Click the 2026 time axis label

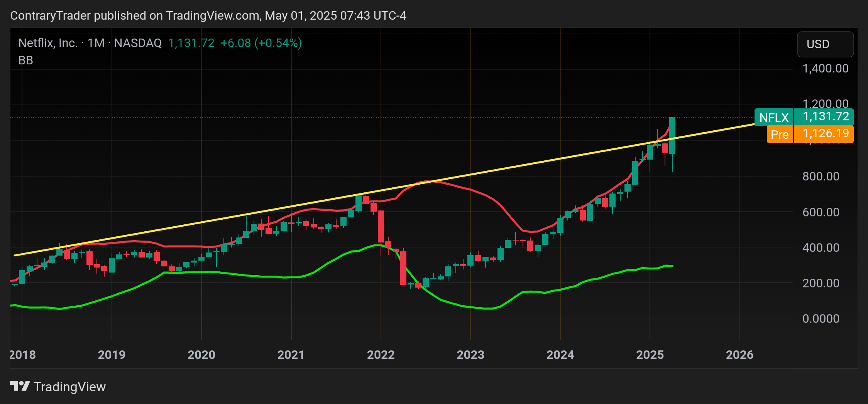(739, 355)
